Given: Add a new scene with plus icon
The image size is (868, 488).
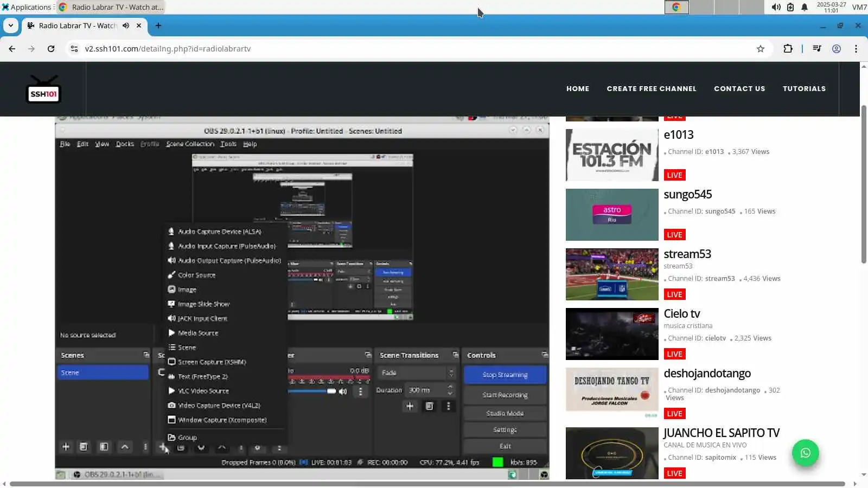Looking at the screenshot, I should [x=66, y=447].
